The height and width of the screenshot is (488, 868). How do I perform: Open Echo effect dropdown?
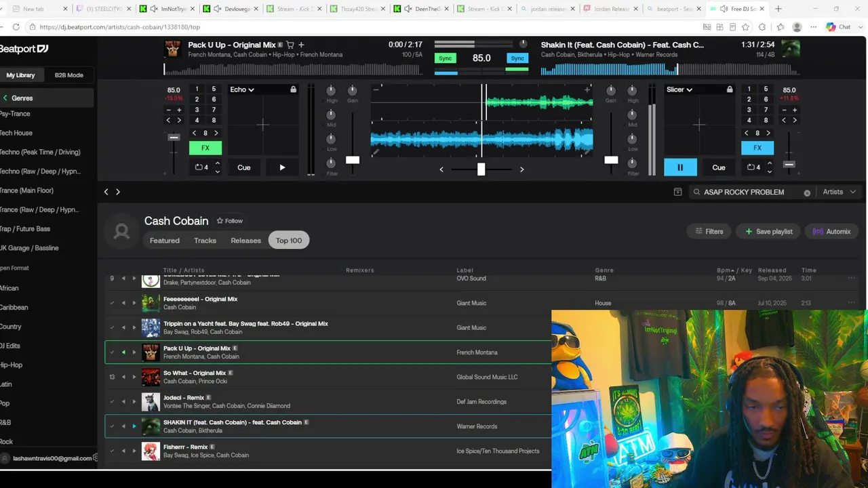tap(242, 89)
